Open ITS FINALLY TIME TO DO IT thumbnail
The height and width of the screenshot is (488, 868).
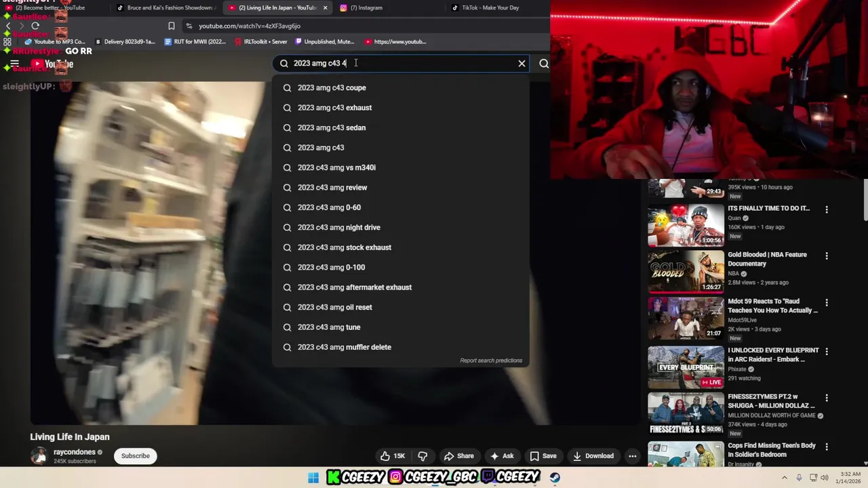686,225
